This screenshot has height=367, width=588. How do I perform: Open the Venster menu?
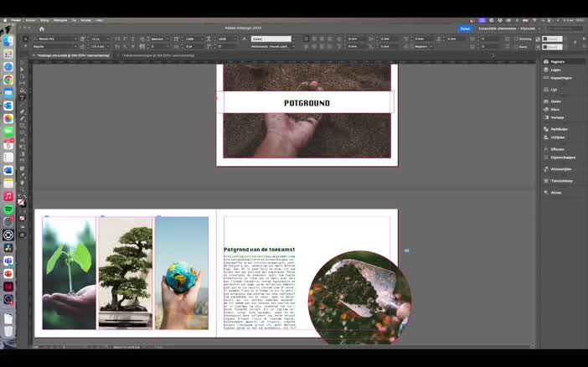[85, 20]
